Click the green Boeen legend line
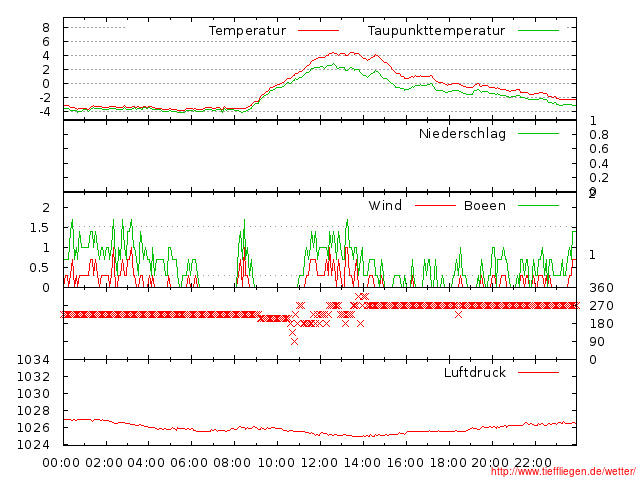The height and width of the screenshot is (480, 640). pos(538,206)
